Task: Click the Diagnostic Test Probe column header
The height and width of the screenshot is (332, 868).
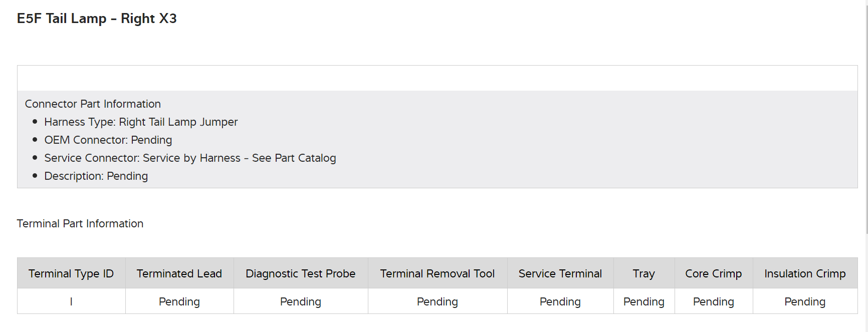Action: click(301, 273)
